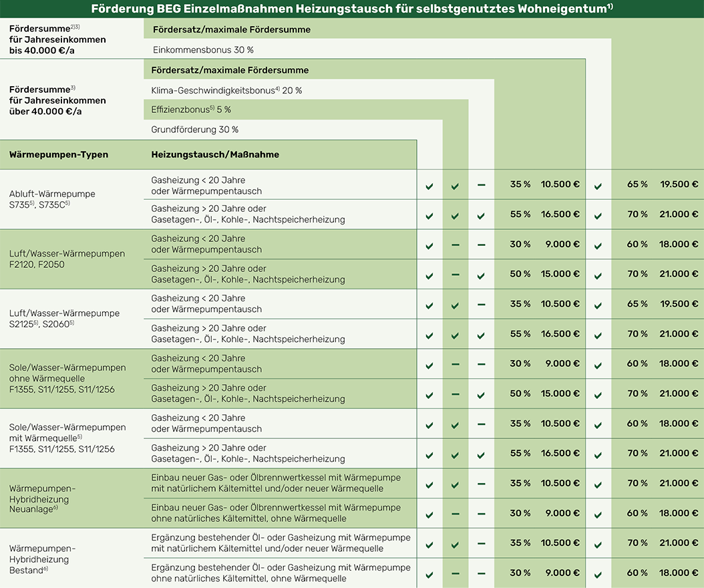Click 'Abluft-Wärmepumpe S735, S735C' type cell

point(52,199)
